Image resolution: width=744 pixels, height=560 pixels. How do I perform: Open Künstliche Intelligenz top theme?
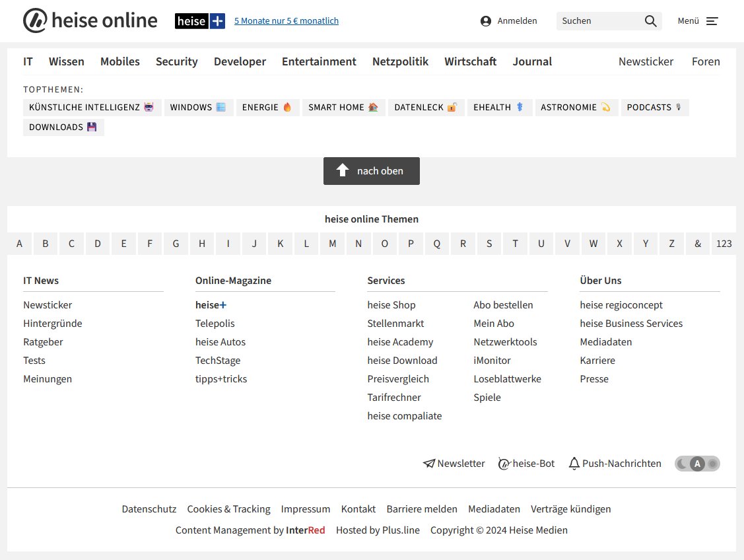tap(92, 107)
